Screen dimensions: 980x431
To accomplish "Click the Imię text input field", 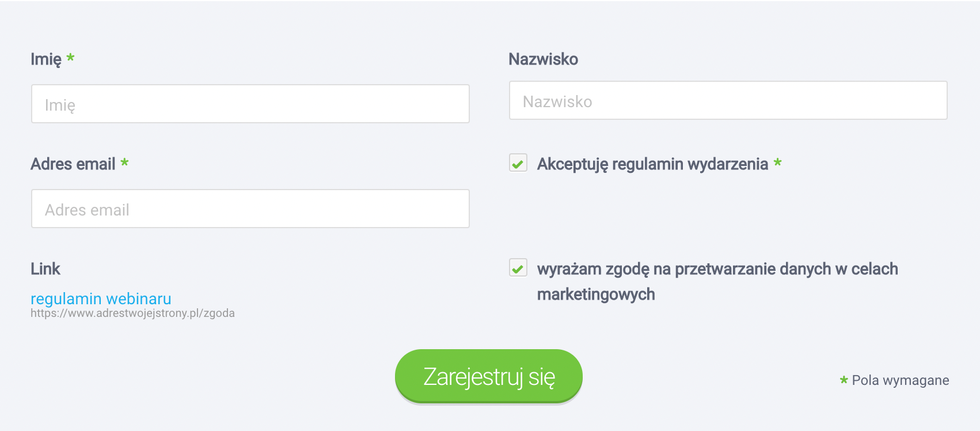I will tap(250, 104).
